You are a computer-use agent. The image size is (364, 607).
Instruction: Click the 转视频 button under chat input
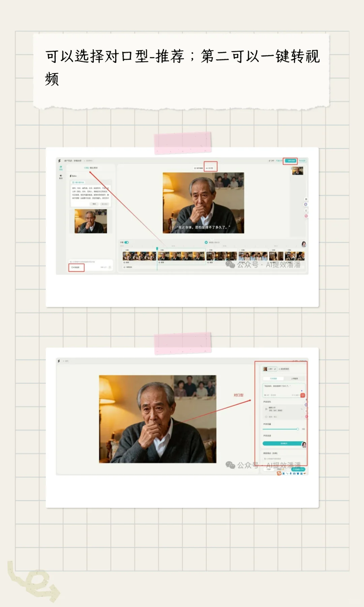[77, 267]
